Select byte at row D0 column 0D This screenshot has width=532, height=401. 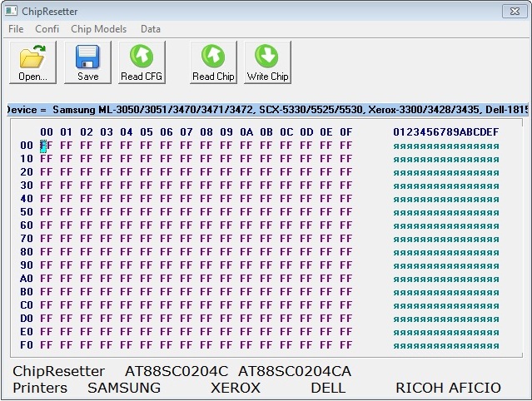pyautogui.click(x=306, y=319)
